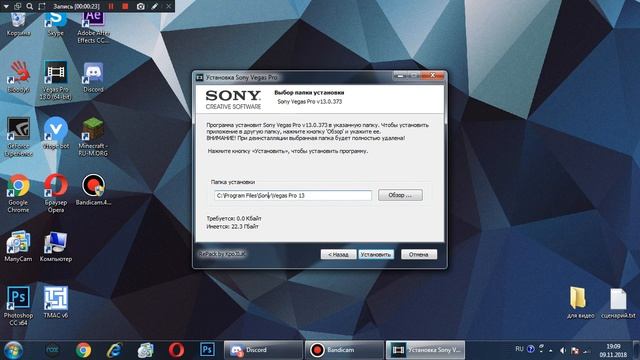Open the recorder bar dropdown arrow
Viewport: 640px width, 360px height.
[6, 6]
